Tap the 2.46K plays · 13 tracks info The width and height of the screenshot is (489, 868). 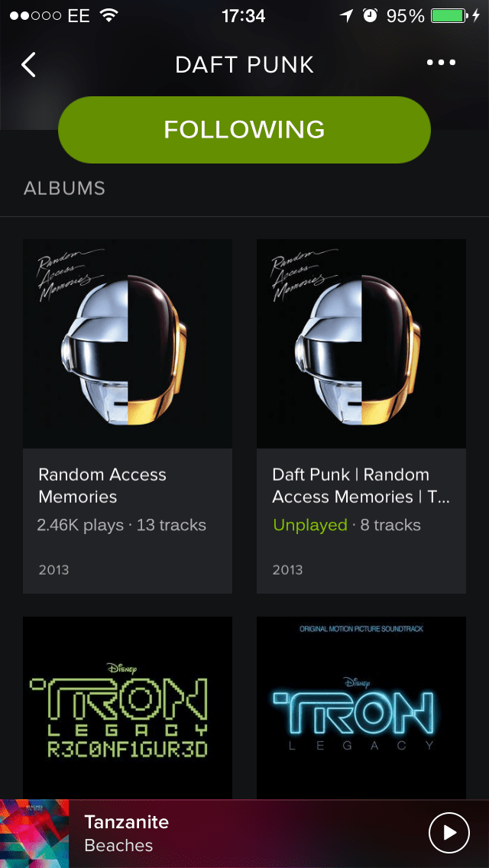(x=121, y=525)
